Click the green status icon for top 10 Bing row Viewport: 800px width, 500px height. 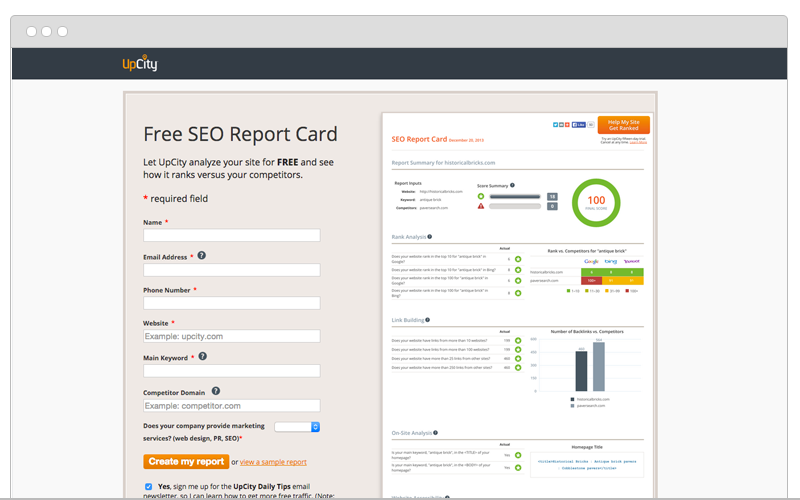[518, 270]
